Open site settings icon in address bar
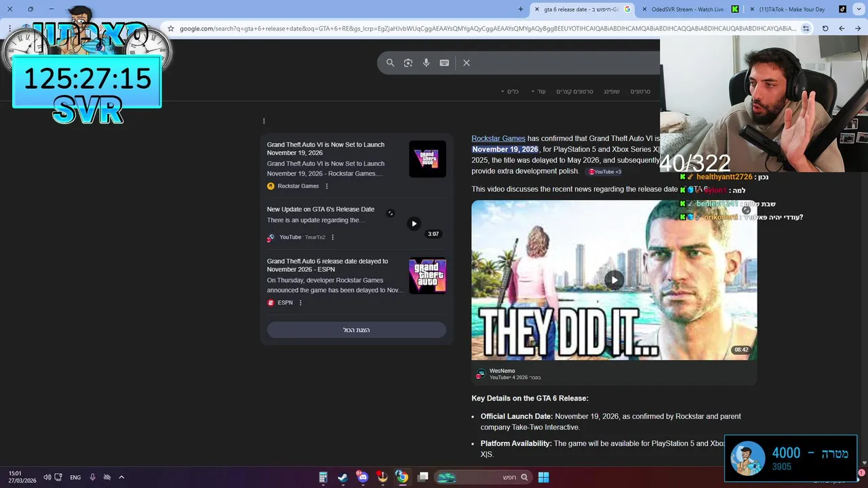The image size is (868, 488). click(806, 28)
